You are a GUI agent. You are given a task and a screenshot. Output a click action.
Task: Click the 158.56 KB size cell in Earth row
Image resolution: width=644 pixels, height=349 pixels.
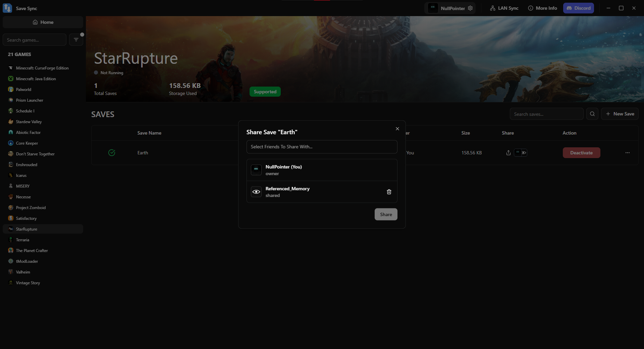[472, 153]
